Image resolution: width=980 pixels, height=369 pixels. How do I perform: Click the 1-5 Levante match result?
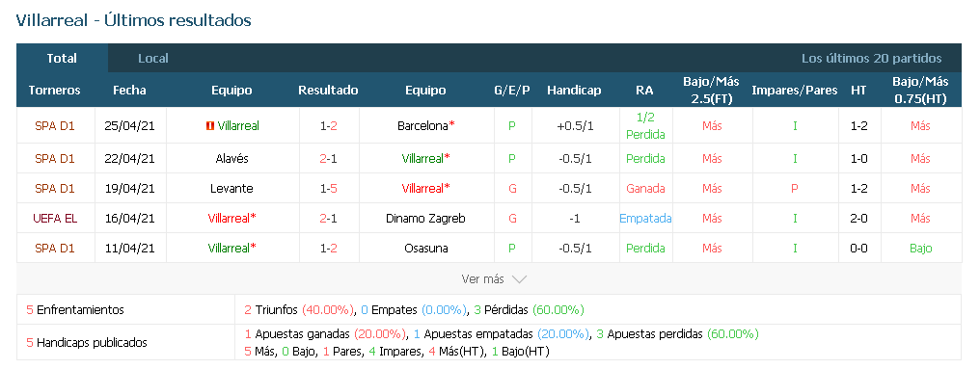pos(328,189)
